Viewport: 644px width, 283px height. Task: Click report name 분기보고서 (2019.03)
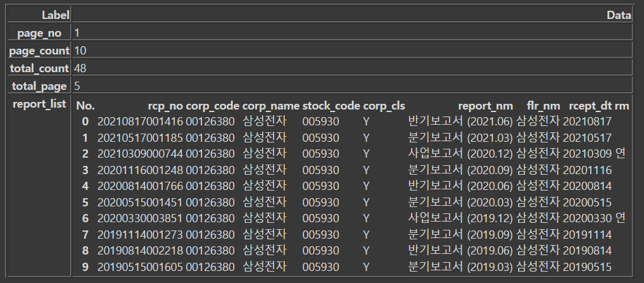click(460, 267)
